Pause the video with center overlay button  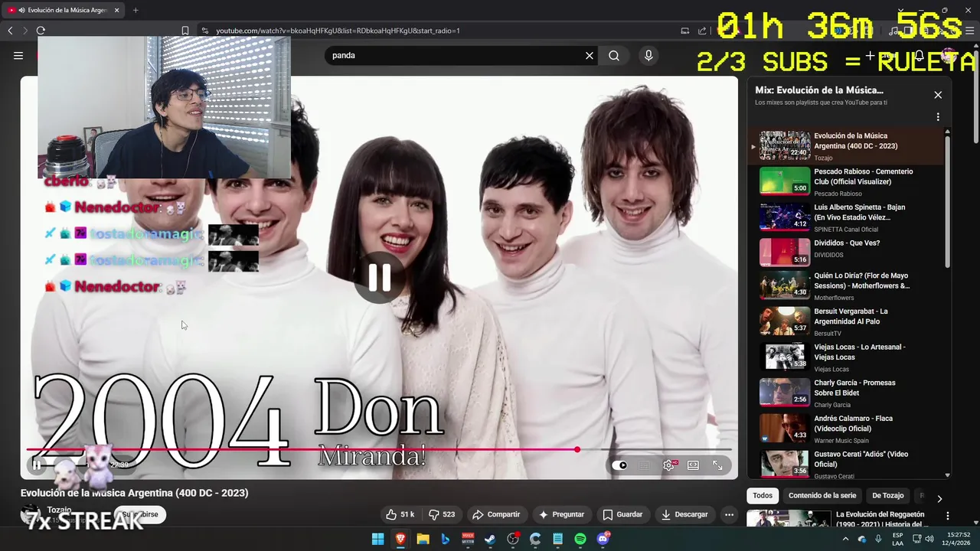click(x=380, y=278)
